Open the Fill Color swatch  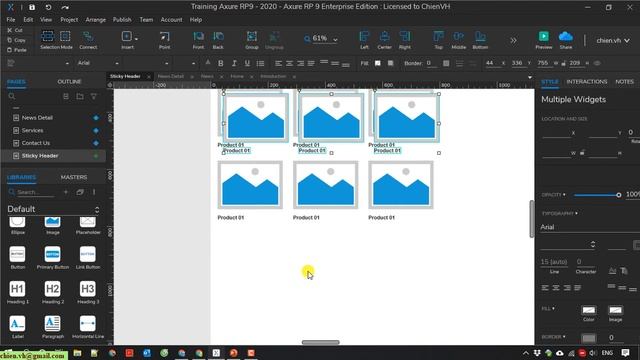point(589,310)
